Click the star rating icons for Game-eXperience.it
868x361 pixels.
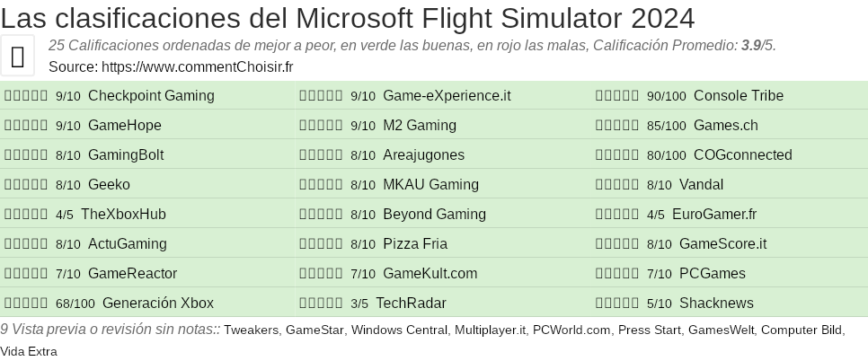321,96
